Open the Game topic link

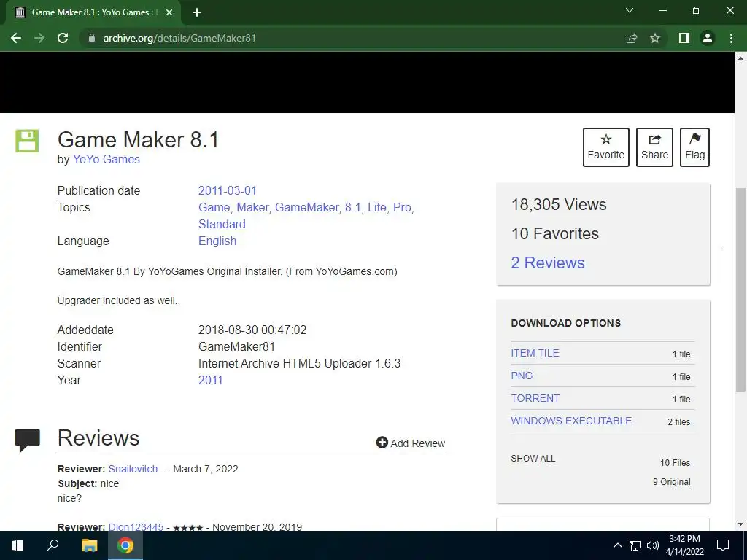(x=215, y=208)
